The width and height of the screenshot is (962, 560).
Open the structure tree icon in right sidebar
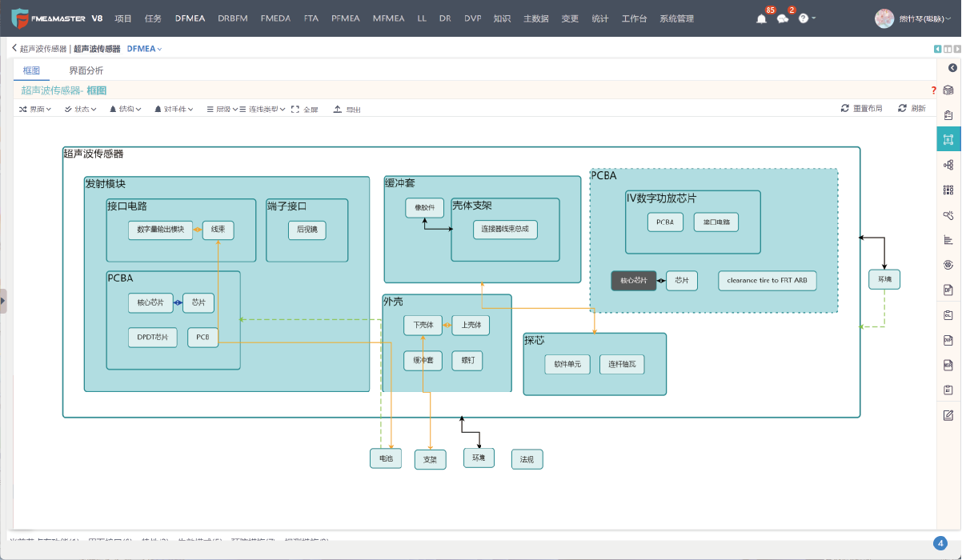pyautogui.click(x=948, y=165)
